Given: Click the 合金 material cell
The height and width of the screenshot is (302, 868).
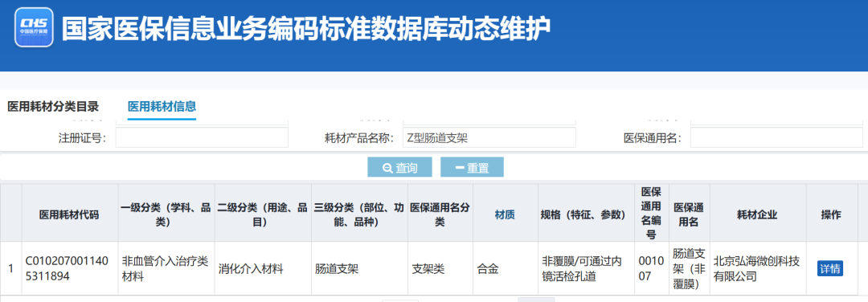Looking at the screenshot, I should (x=505, y=269).
